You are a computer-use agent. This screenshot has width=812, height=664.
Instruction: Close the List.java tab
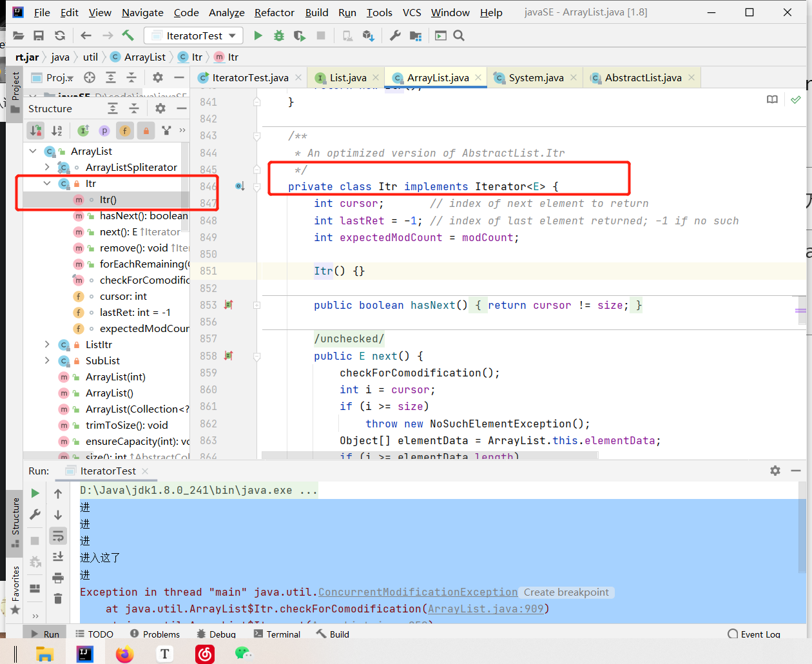coord(376,77)
